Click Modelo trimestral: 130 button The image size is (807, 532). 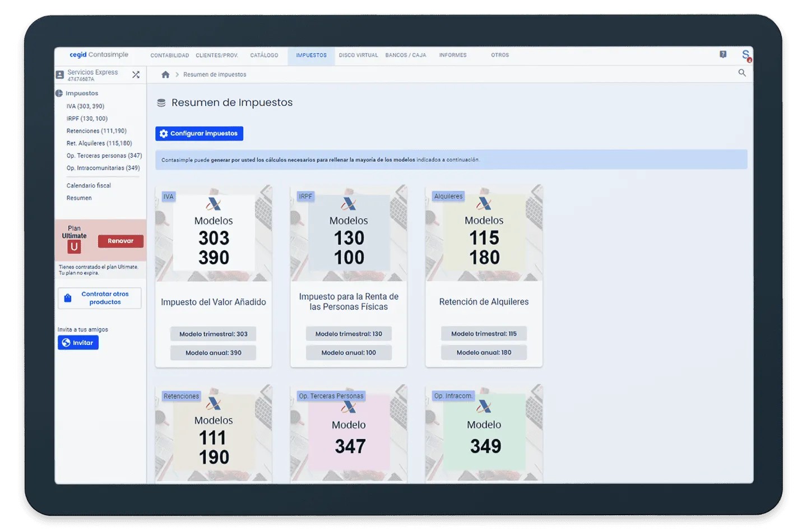(x=349, y=334)
